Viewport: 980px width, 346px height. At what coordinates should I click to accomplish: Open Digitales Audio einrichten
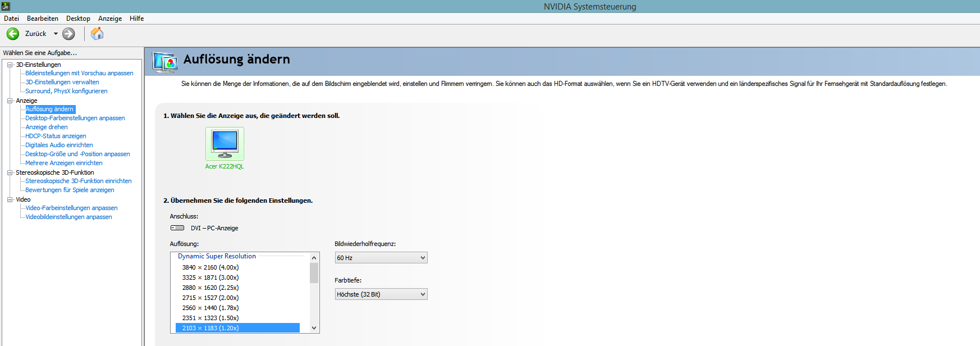59,145
